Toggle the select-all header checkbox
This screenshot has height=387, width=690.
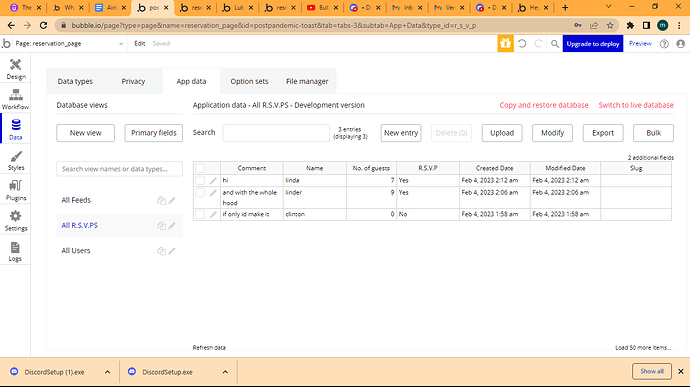coord(200,168)
